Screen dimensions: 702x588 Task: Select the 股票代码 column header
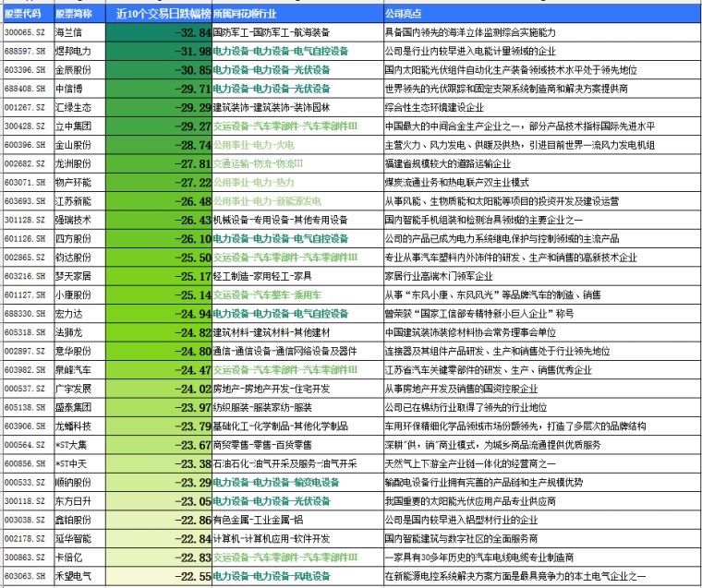[29, 14]
